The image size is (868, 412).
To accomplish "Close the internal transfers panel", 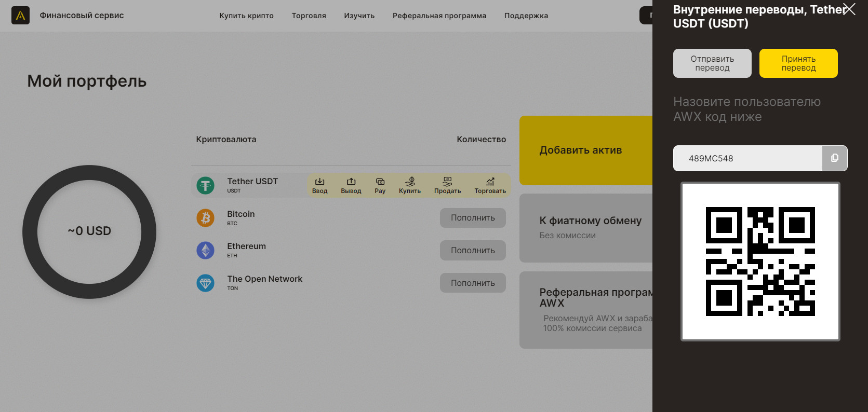I will point(849,9).
